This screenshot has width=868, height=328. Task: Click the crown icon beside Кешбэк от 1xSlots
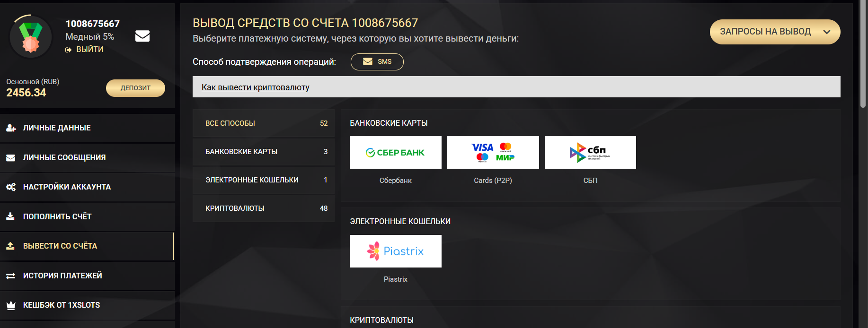click(10, 305)
